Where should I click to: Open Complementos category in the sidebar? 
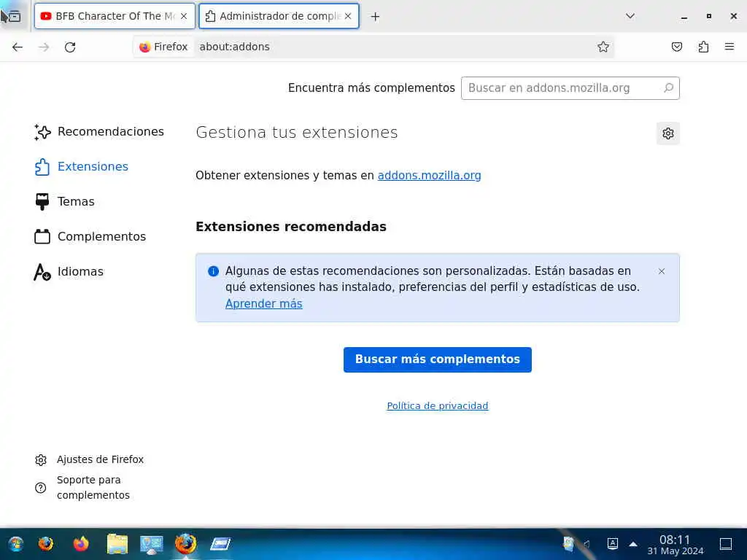pos(90,237)
